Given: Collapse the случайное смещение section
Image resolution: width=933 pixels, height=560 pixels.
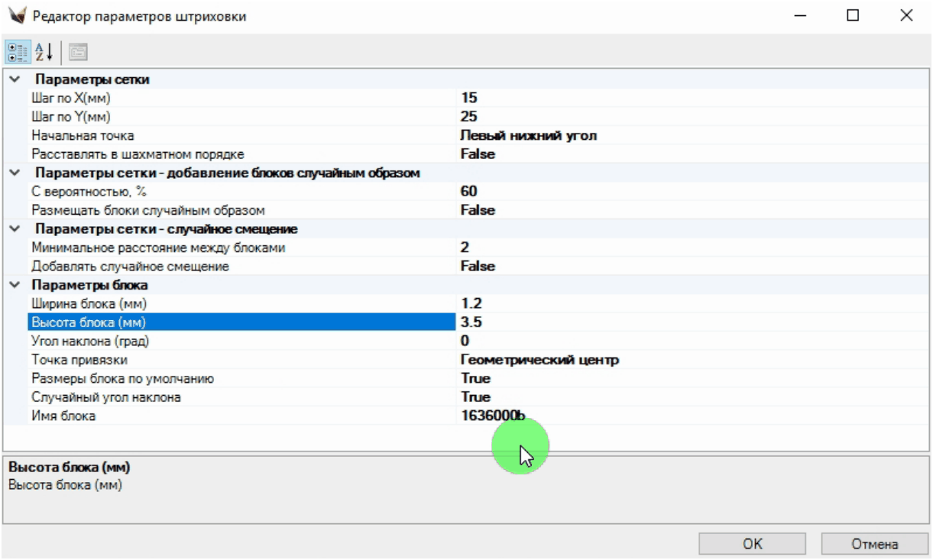Looking at the screenshot, I should (15, 229).
